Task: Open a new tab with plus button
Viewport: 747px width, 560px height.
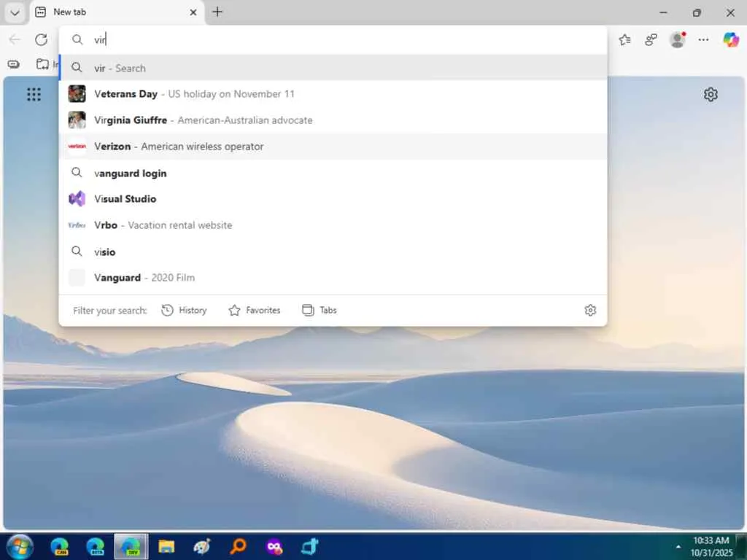Action: pyautogui.click(x=217, y=12)
